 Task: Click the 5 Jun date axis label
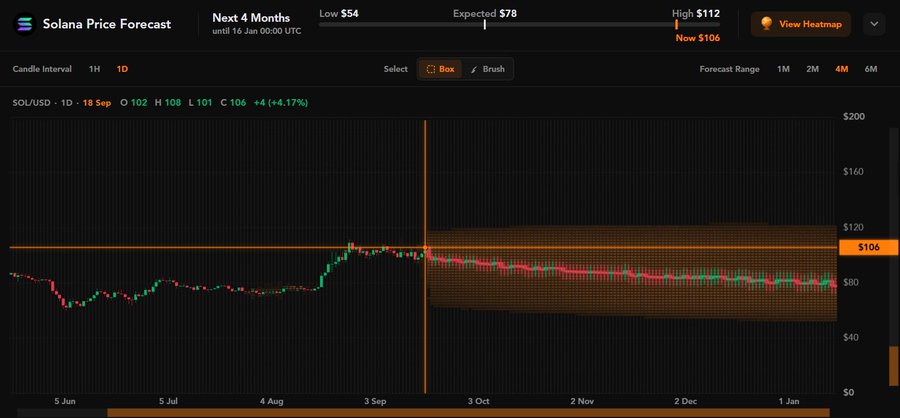click(65, 401)
